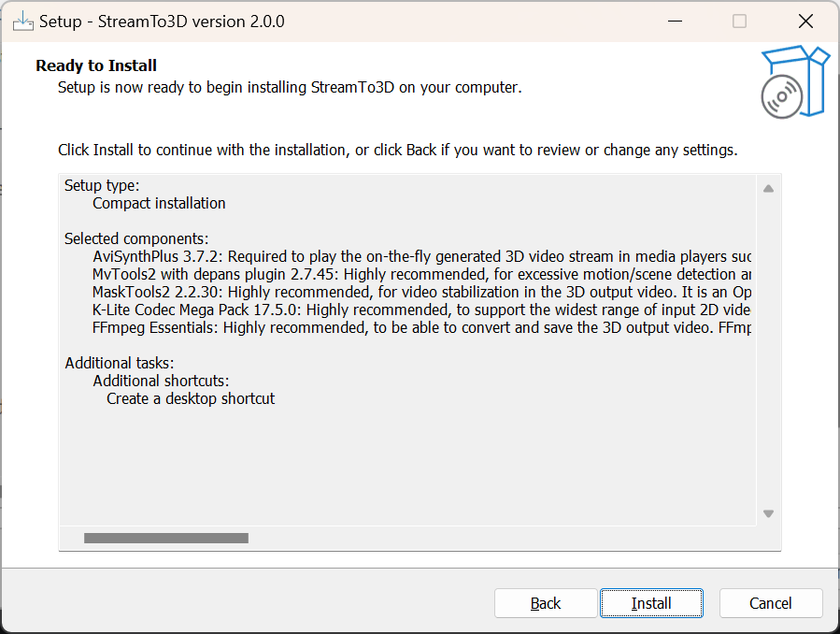Click the MaskTools2 2.2.30 component line
This screenshot has width=840, height=634.
pos(421,292)
